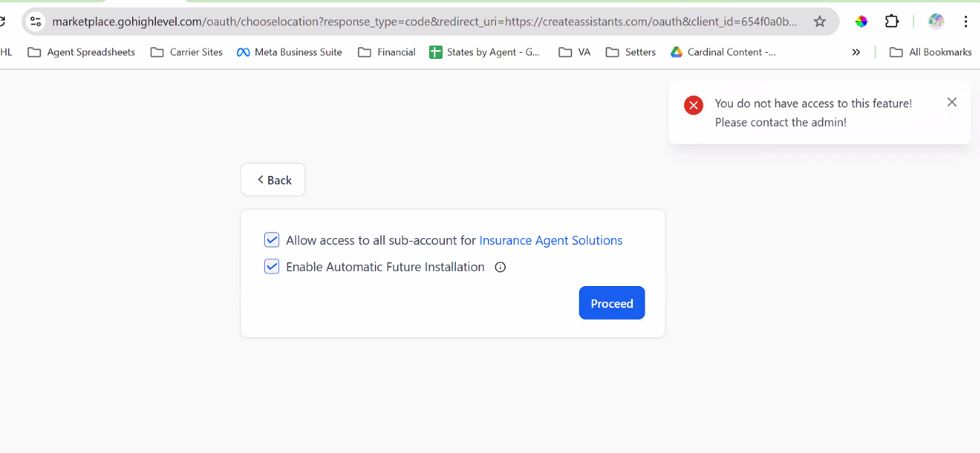Toggle Enable Automatic Future Installation checkbox
This screenshot has width=980, height=453.
[272, 267]
